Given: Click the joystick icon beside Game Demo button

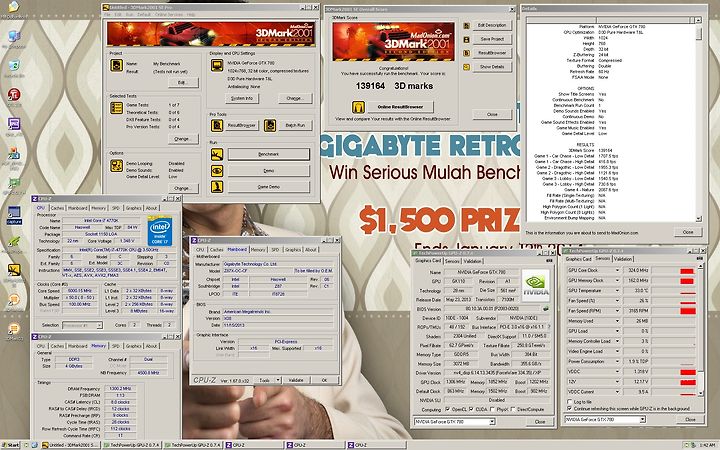Looking at the screenshot, I should pos(217,186).
